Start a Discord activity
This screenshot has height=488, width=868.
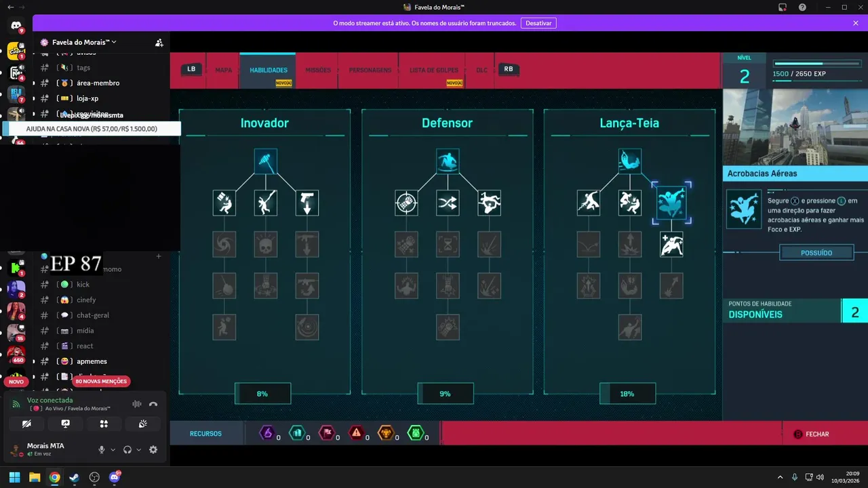tap(104, 424)
